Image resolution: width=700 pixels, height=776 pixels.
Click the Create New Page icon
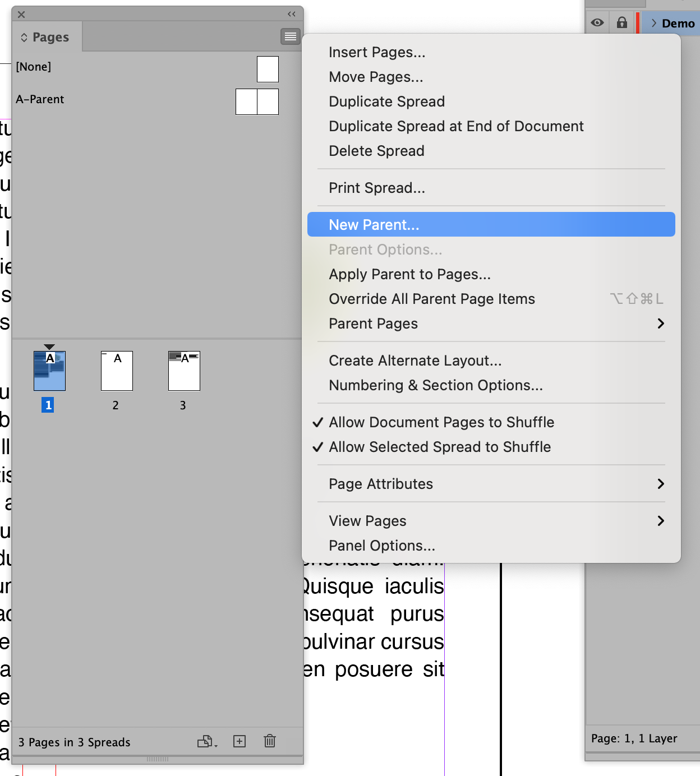point(240,741)
